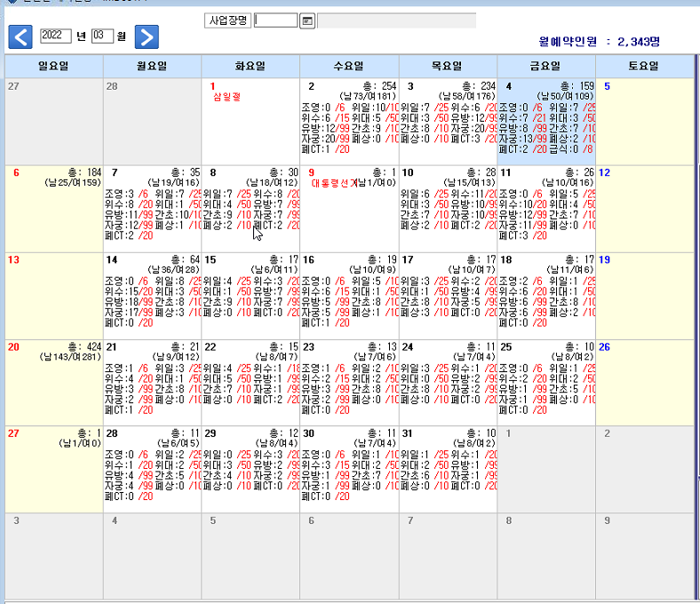The width and height of the screenshot is (700, 604).
Task: Select March 9 대통령선거 holiday cell
Action: tap(349, 209)
